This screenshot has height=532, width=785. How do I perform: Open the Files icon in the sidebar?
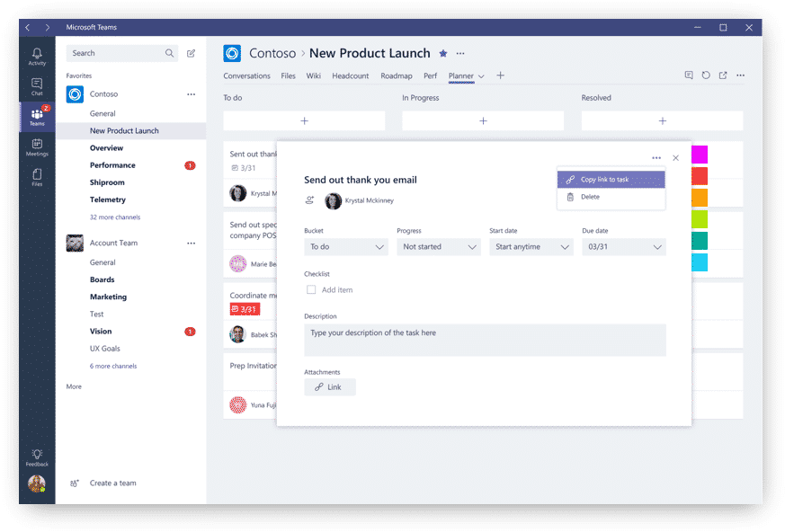pos(37,178)
